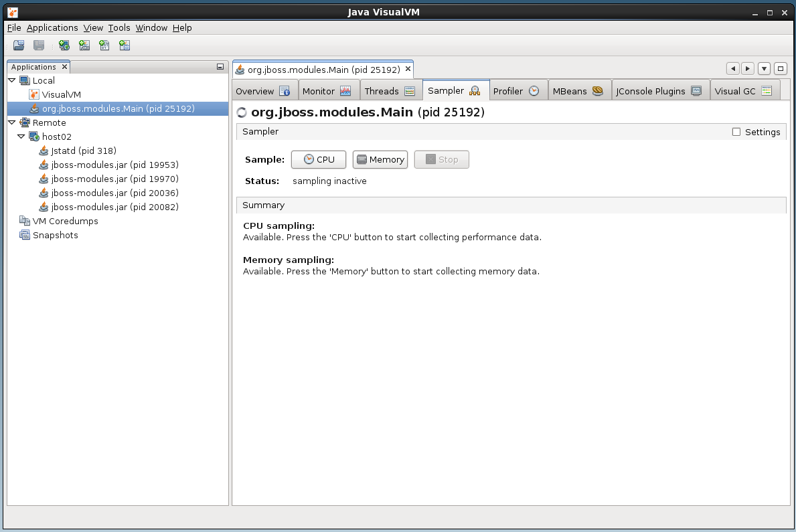
Task: Open the opened documents list dropdown
Action: point(764,68)
